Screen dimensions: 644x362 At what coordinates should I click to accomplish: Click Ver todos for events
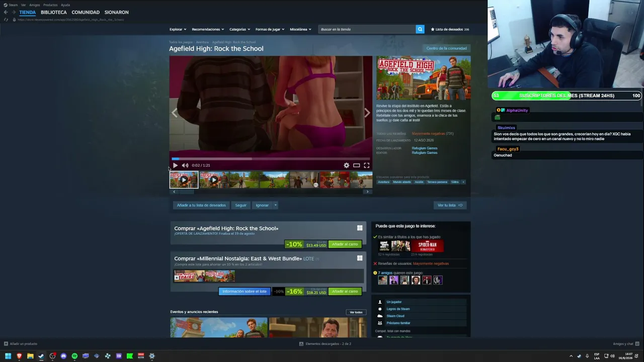[356, 312]
